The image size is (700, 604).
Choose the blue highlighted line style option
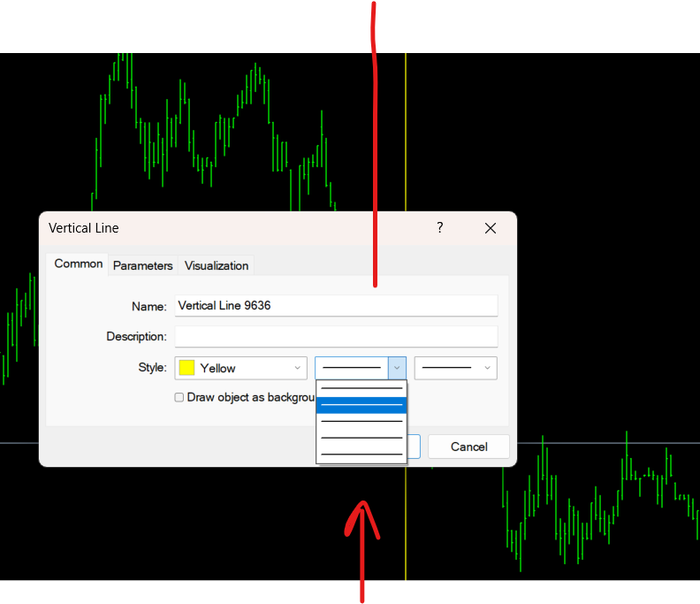pos(361,405)
